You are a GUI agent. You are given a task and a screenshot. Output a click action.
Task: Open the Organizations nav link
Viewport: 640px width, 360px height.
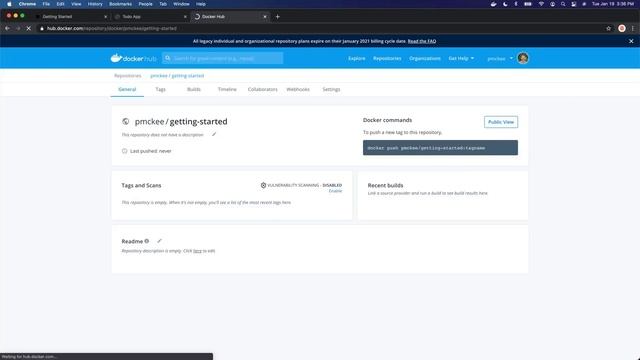(424, 58)
